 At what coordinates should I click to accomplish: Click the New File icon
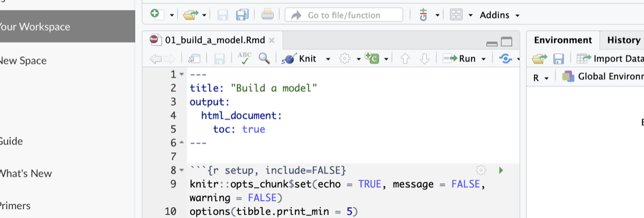157,15
